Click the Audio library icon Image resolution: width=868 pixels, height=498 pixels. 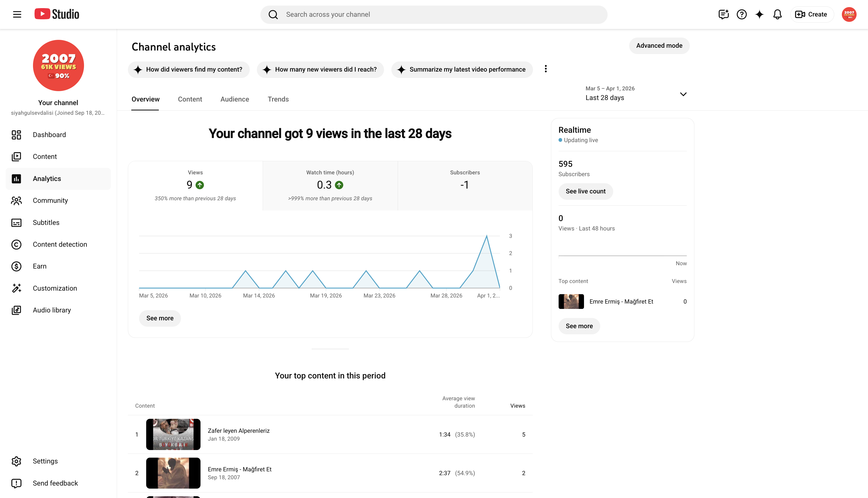tap(16, 310)
